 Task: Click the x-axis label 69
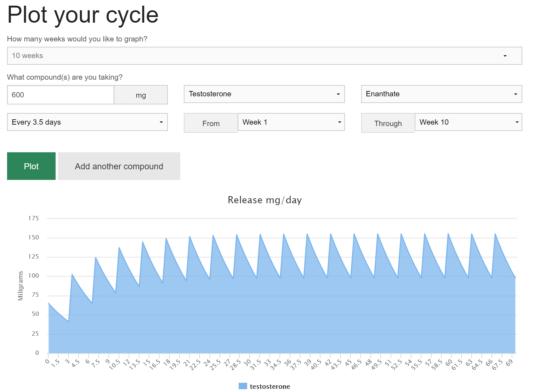coord(509,363)
